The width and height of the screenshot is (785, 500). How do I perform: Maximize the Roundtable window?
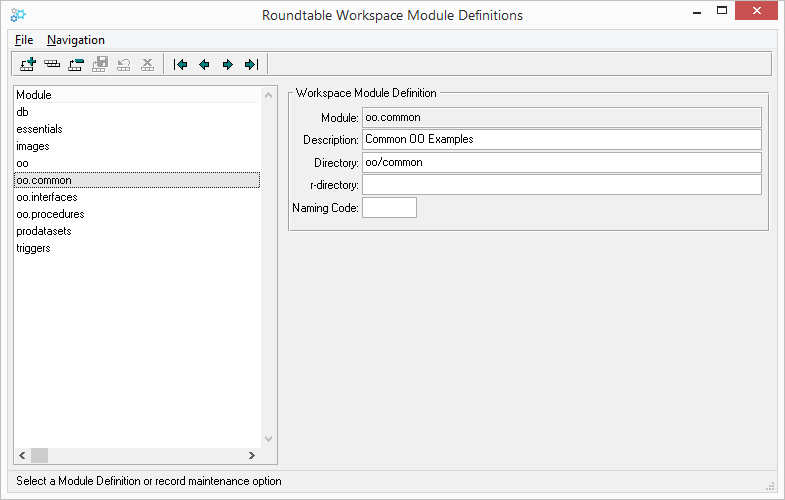[x=722, y=11]
